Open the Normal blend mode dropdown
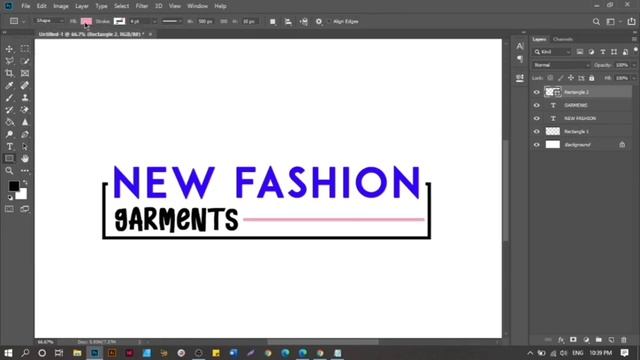640x360 pixels. coord(561,65)
